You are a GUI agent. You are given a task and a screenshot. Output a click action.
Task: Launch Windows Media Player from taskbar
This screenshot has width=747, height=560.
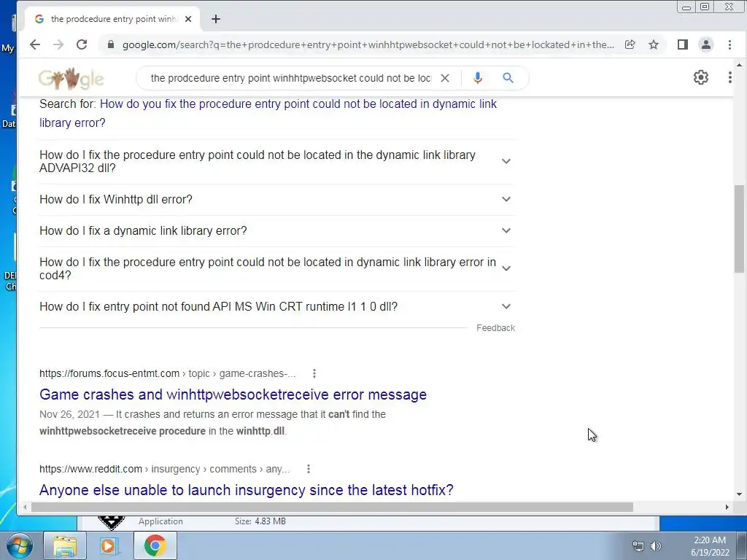pyautogui.click(x=108, y=545)
